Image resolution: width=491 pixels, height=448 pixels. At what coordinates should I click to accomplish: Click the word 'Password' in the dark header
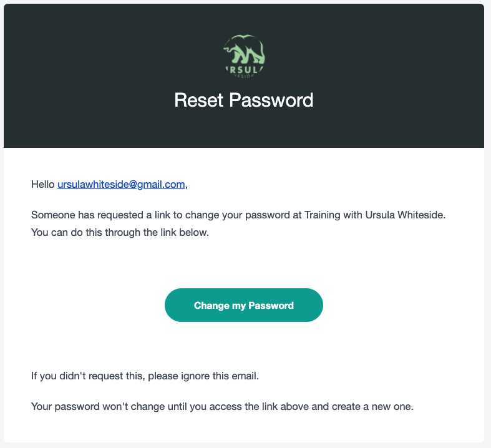(x=271, y=100)
